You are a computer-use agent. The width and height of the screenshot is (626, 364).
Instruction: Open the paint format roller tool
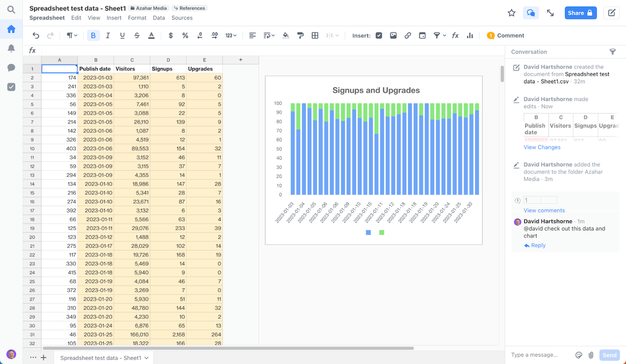pyautogui.click(x=301, y=35)
